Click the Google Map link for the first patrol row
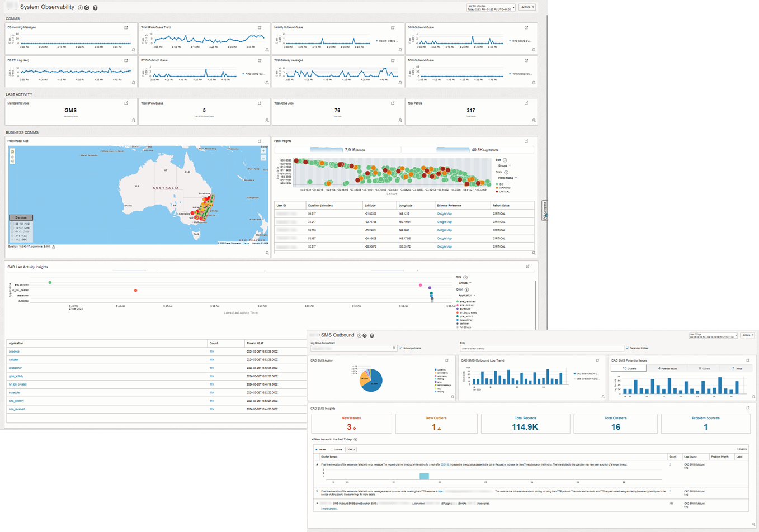 (x=444, y=213)
